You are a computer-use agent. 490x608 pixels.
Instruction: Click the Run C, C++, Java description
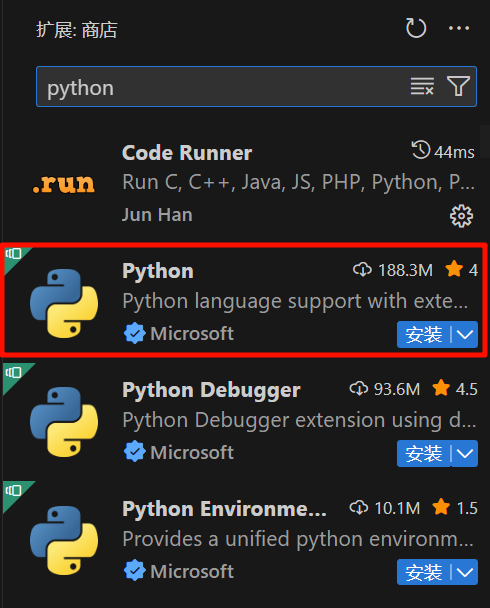(298, 182)
